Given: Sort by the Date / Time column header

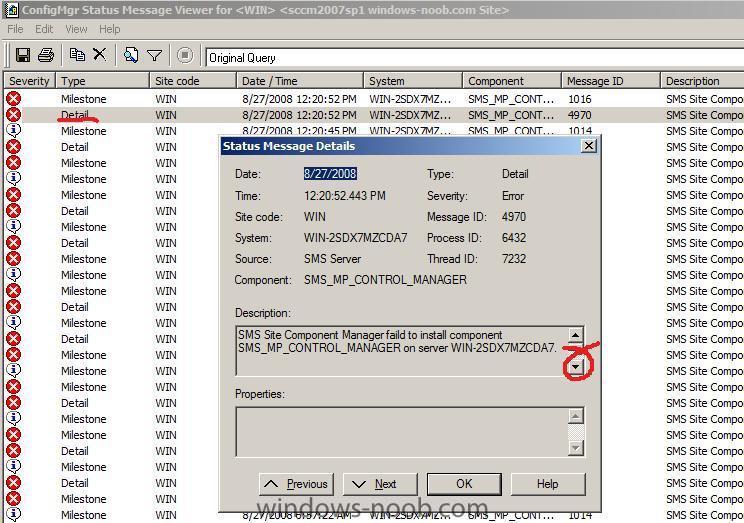Looking at the screenshot, I should (x=300, y=81).
